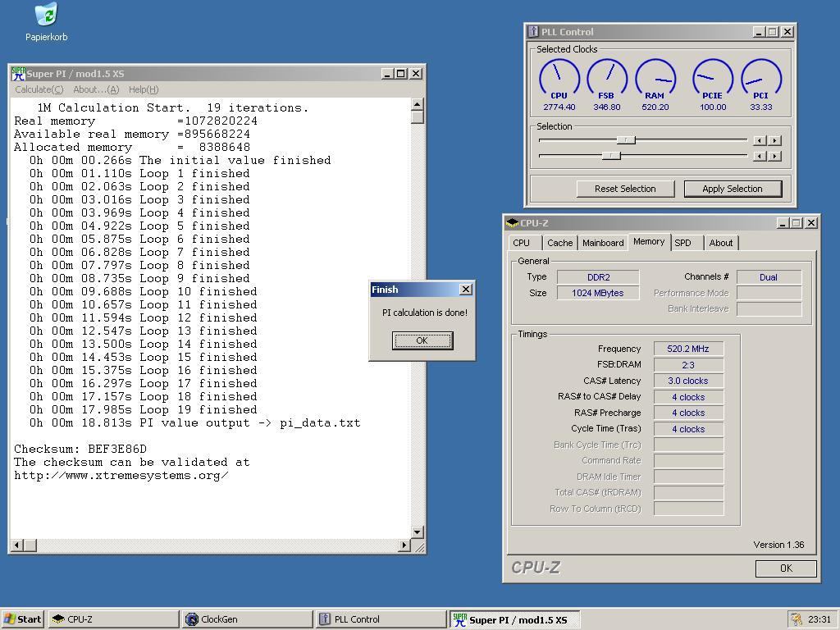Switch to PLL Control in the taskbar
Viewport: 840px width, 630px height.
point(381,619)
